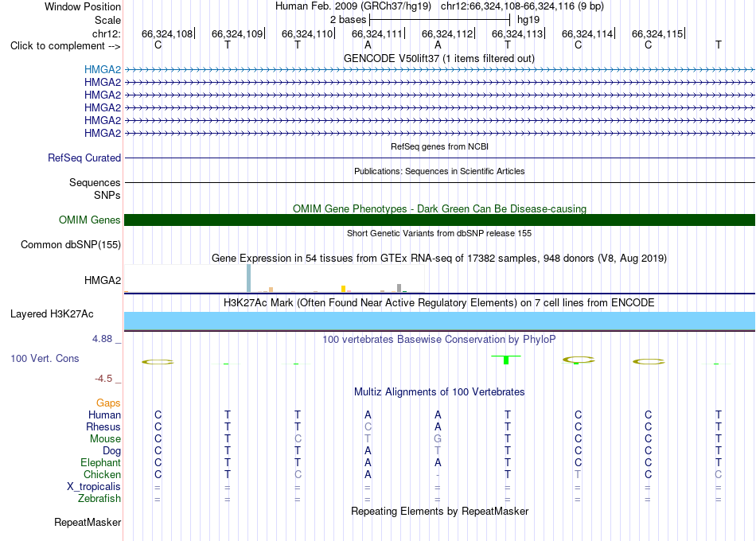The image size is (756, 541).
Task: Click the Elephant alignment row label
Action: pyautogui.click(x=100, y=463)
